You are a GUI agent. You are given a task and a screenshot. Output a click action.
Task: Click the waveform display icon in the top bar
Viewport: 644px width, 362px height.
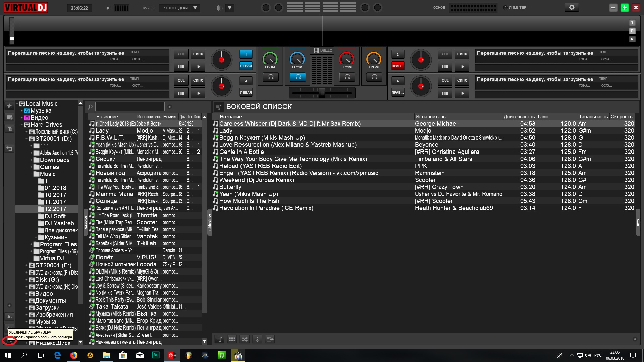[x=220, y=8]
